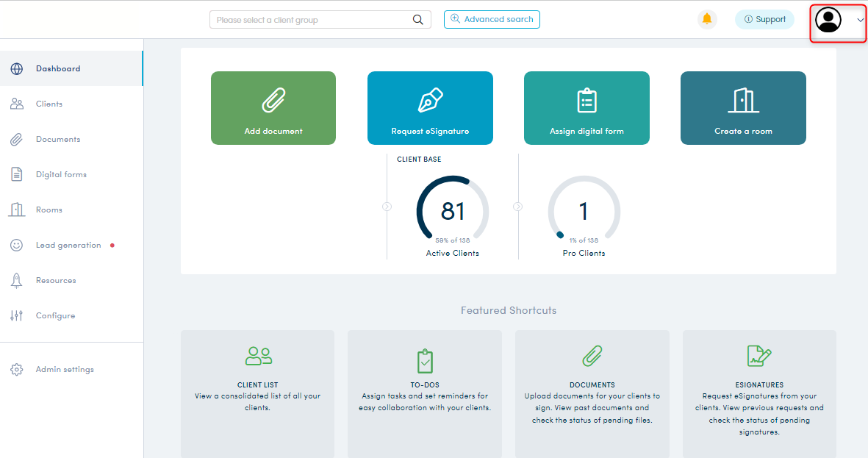868x458 pixels.
Task: Click the user profile avatar
Action: (x=828, y=20)
